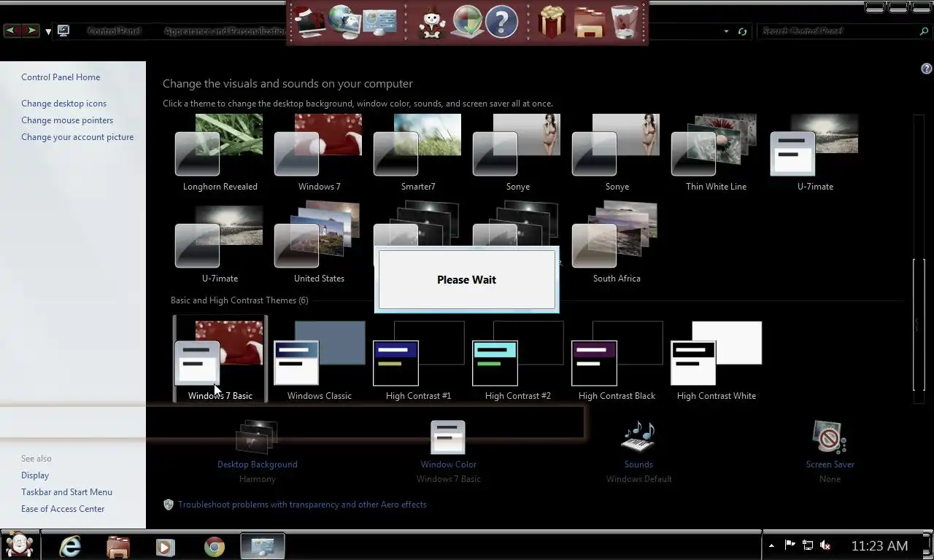Open the folder icon in the top dock
Viewport: 934px width, 560px height.
[x=589, y=23]
